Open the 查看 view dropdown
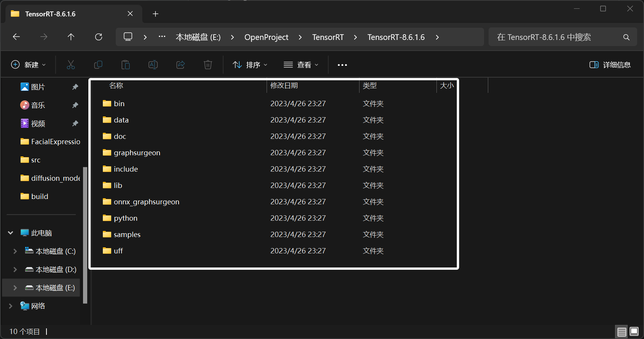 (x=301, y=65)
